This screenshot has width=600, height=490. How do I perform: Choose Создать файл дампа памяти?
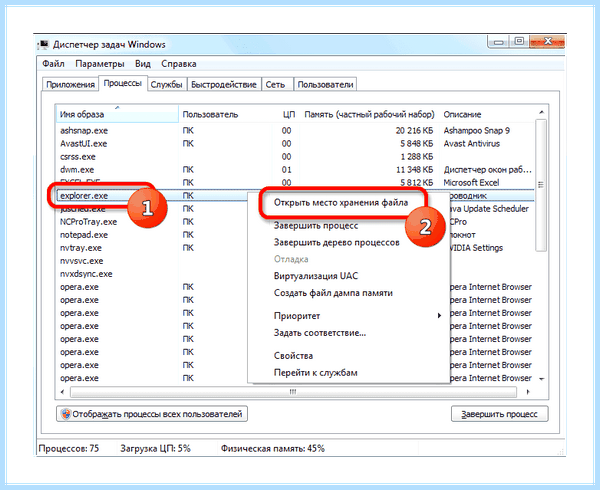click(333, 293)
